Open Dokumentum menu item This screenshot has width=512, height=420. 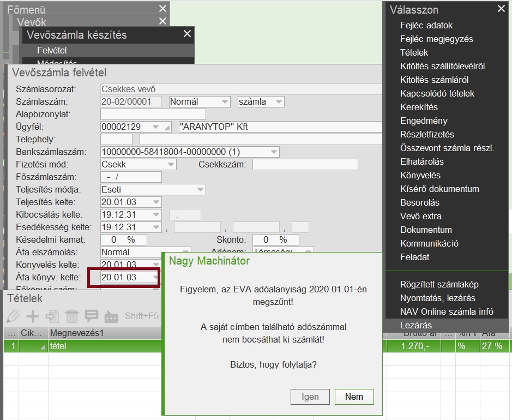(x=426, y=230)
